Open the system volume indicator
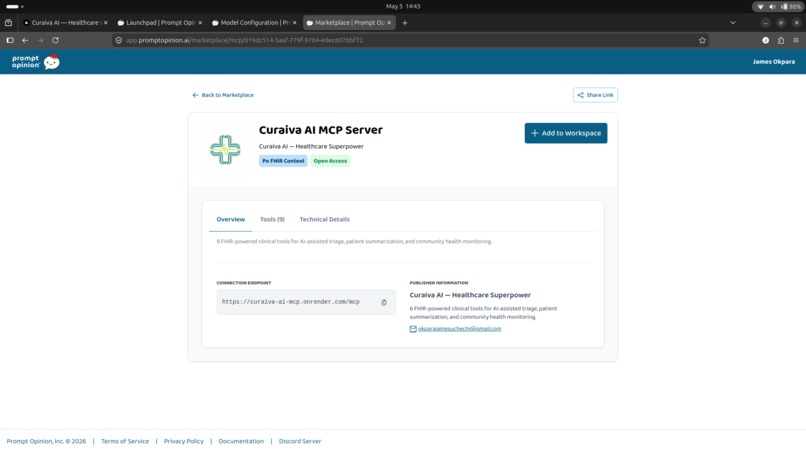 tap(772, 7)
